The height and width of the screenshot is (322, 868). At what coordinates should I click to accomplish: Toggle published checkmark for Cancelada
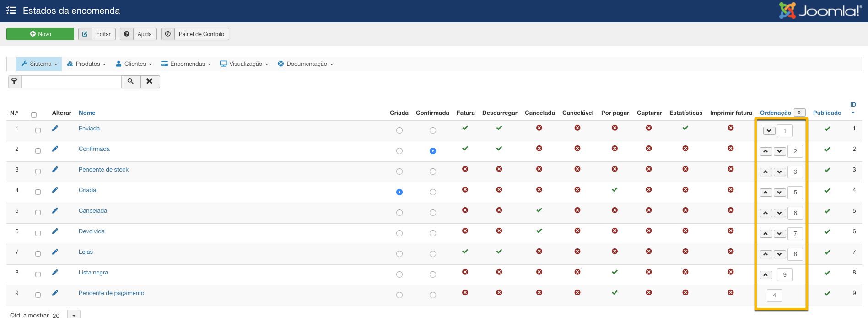(x=827, y=211)
